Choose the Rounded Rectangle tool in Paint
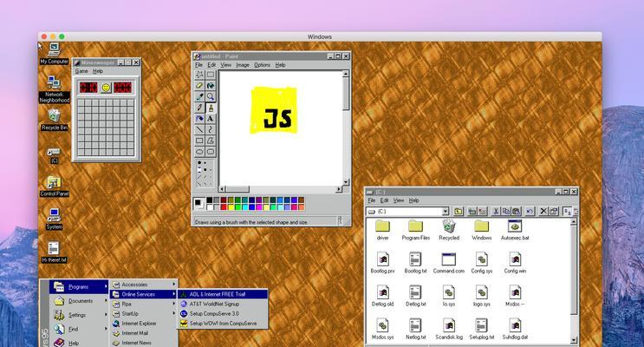This screenshot has width=644, height=347. (x=211, y=151)
